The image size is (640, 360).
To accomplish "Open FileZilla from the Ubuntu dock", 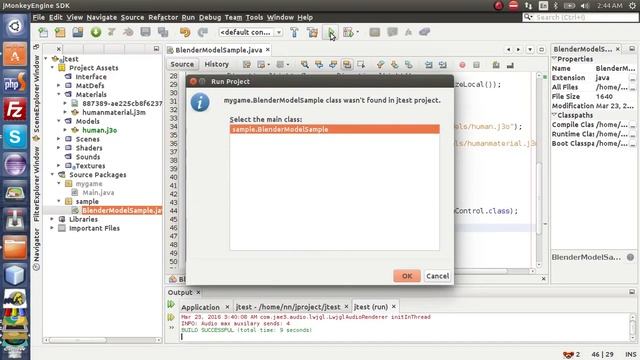I will point(15,109).
